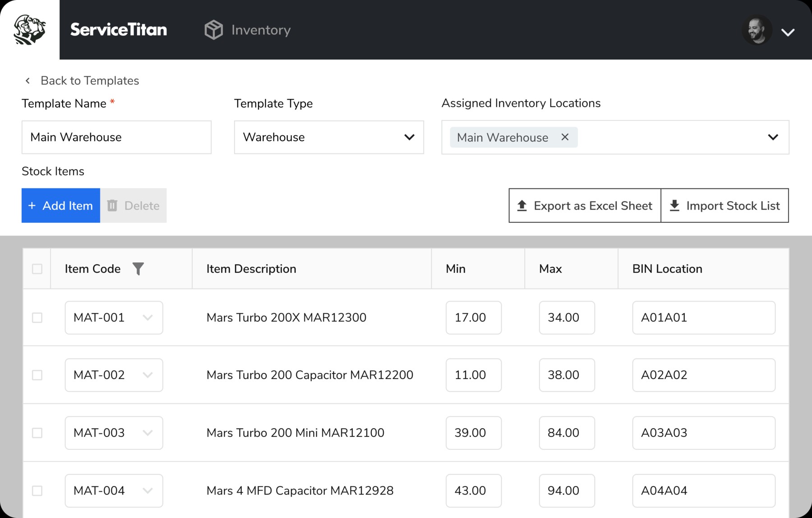
Task: Expand the account menu chevron
Action: pos(788,32)
